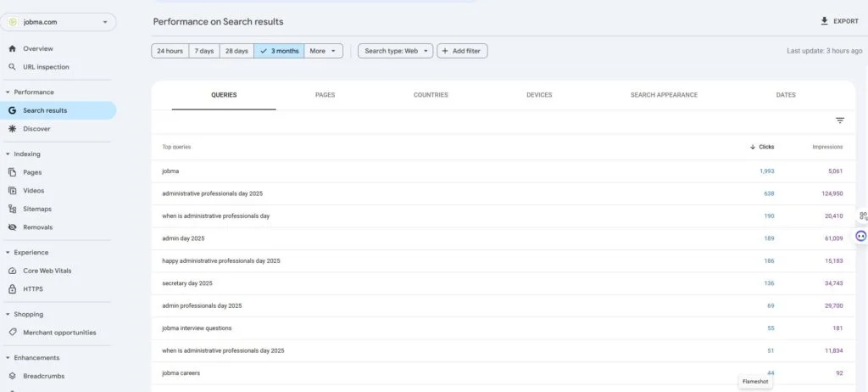868x392 pixels.
Task: Click 'happy administrative professionals day 2025' query
Action: point(221,261)
